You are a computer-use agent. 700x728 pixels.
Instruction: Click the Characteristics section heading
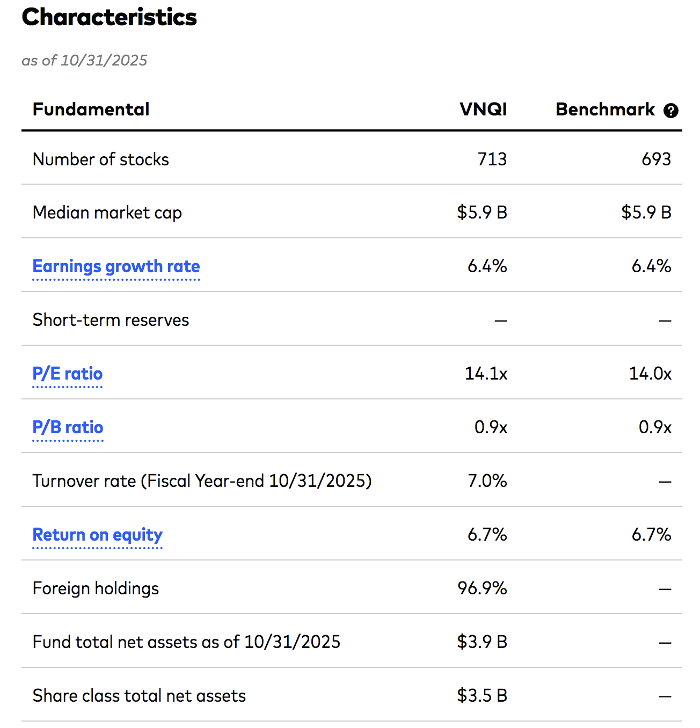pyautogui.click(x=110, y=17)
